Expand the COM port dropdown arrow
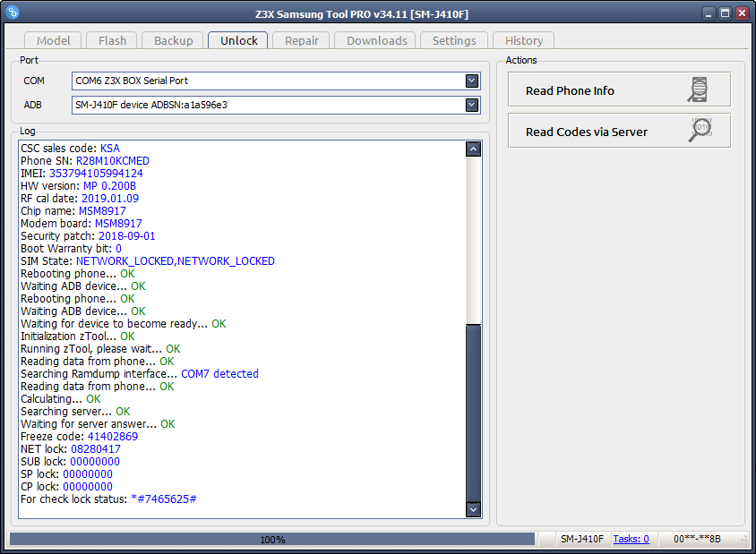Image resolution: width=756 pixels, height=554 pixels. click(x=472, y=81)
